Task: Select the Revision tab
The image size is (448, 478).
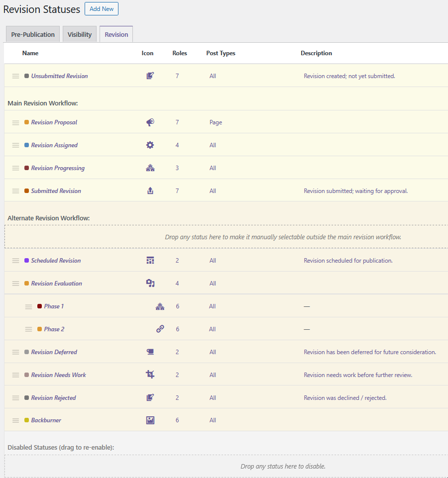Action: click(116, 34)
